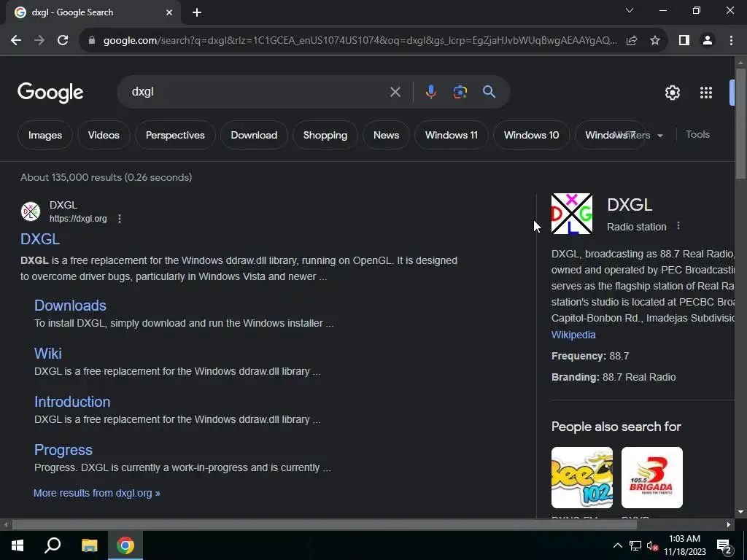Open the three-dot menu next to https://dxgl.org
Image resolution: width=747 pixels, height=560 pixels.
[x=120, y=219]
